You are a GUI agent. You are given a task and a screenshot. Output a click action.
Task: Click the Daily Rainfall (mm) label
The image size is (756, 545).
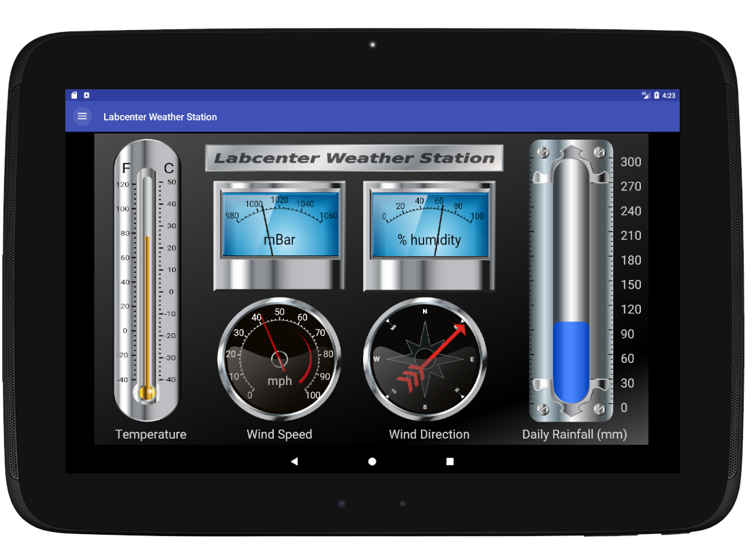click(575, 435)
